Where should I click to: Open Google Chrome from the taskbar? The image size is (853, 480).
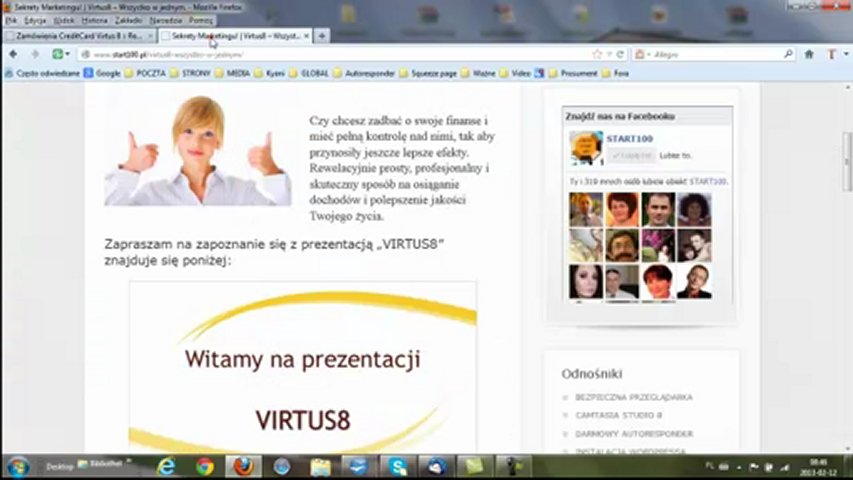pos(205,466)
